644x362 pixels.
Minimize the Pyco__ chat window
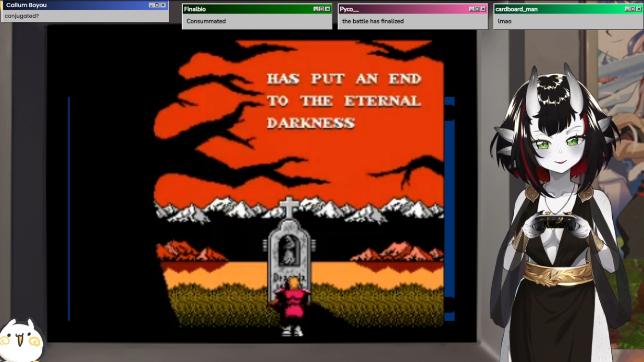point(471,9)
